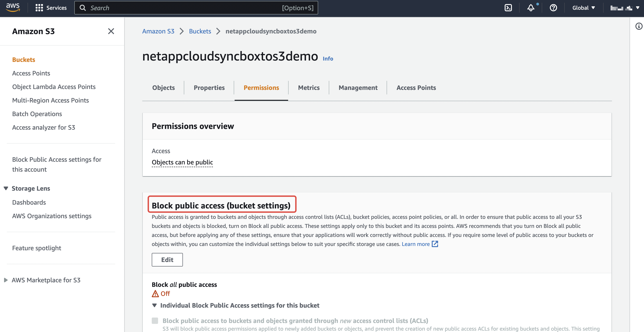Click inside the top search field

click(195, 8)
